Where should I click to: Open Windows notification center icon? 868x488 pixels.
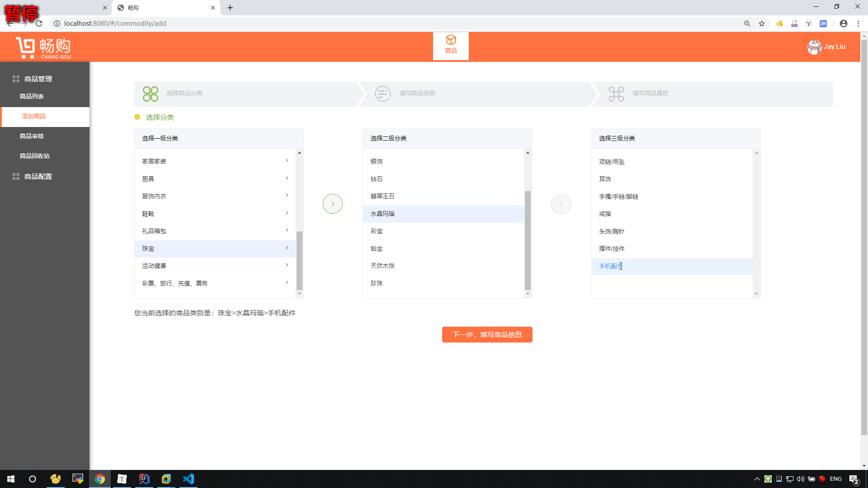pos(854,479)
